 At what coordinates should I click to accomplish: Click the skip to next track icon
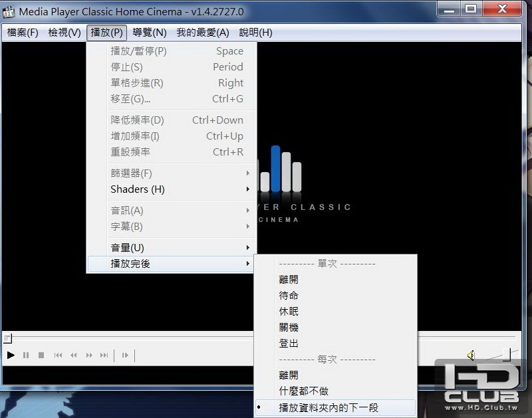(x=104, y=356)
